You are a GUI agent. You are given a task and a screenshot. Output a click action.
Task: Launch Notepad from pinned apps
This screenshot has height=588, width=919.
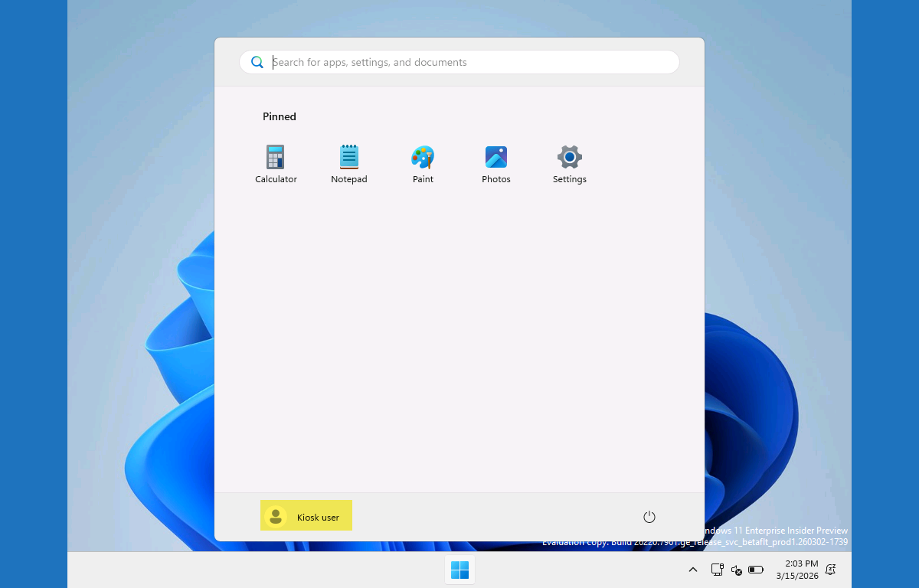pos(349,157)
